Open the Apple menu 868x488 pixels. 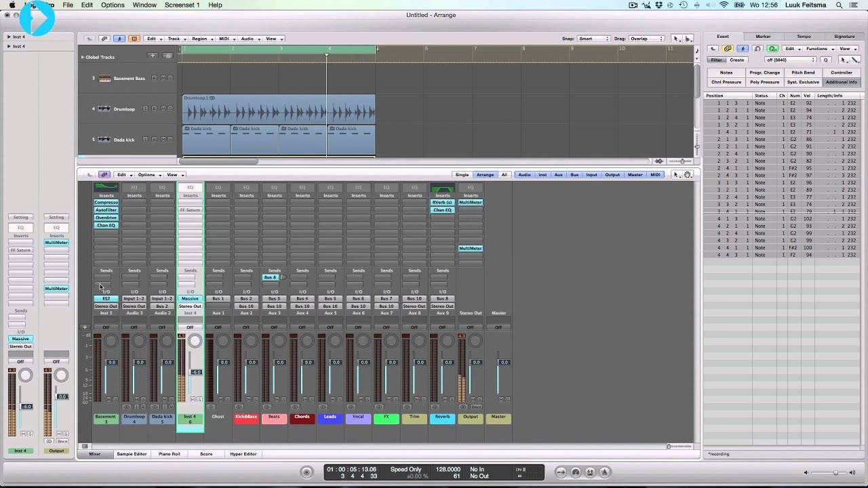[12, 5]
